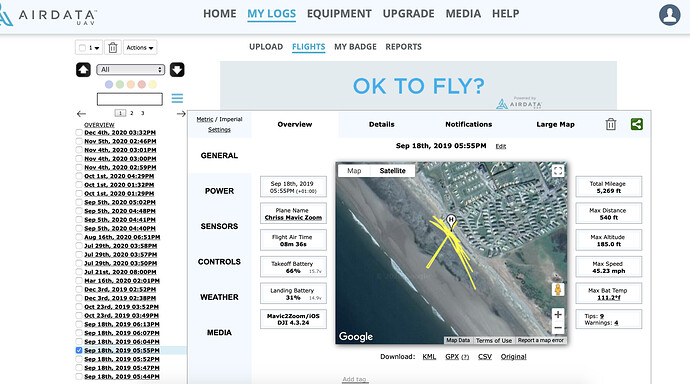Uncheck the Sep 18th, 2019 05:55PM flight
690x384 pixels.
(x=79, y=351)
